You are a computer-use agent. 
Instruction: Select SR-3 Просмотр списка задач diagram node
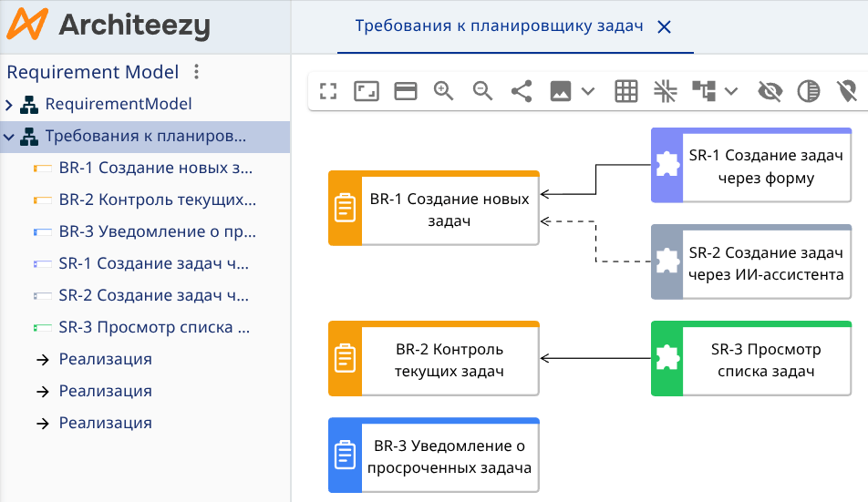(765, 360)
